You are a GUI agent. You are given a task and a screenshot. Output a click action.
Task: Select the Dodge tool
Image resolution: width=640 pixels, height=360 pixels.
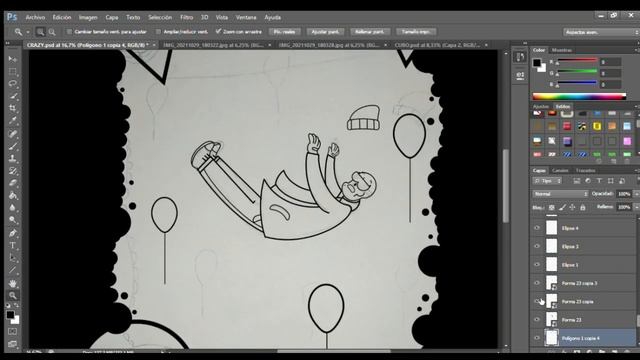pos(13,220)
